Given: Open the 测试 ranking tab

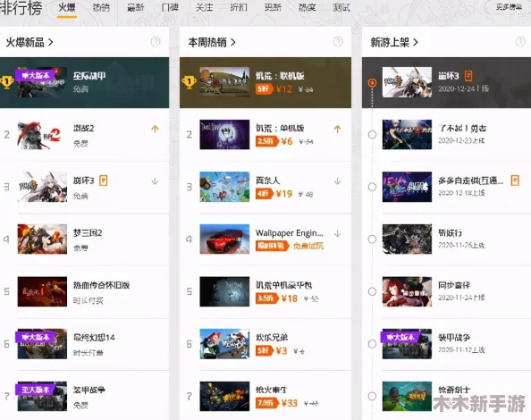Looking at the screenshot, I should [341, 7].
